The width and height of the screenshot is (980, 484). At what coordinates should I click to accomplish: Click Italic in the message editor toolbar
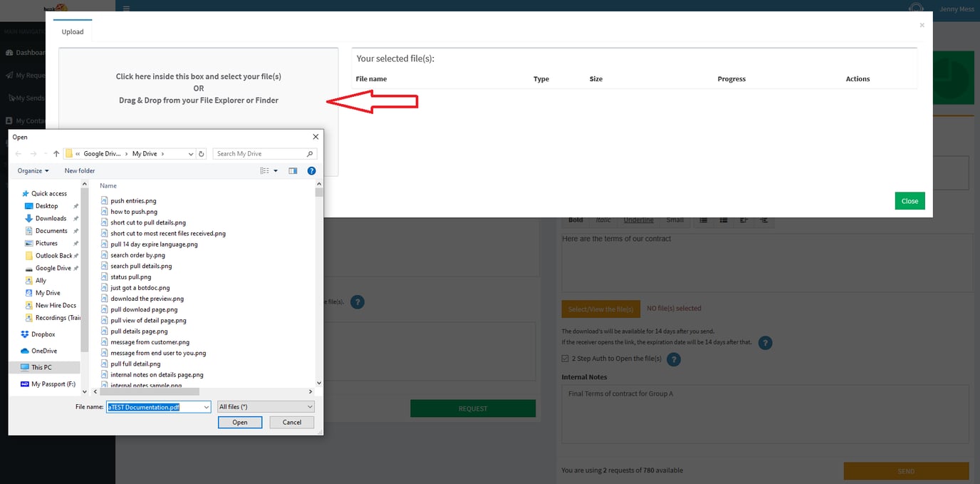(x=604, y=220)
